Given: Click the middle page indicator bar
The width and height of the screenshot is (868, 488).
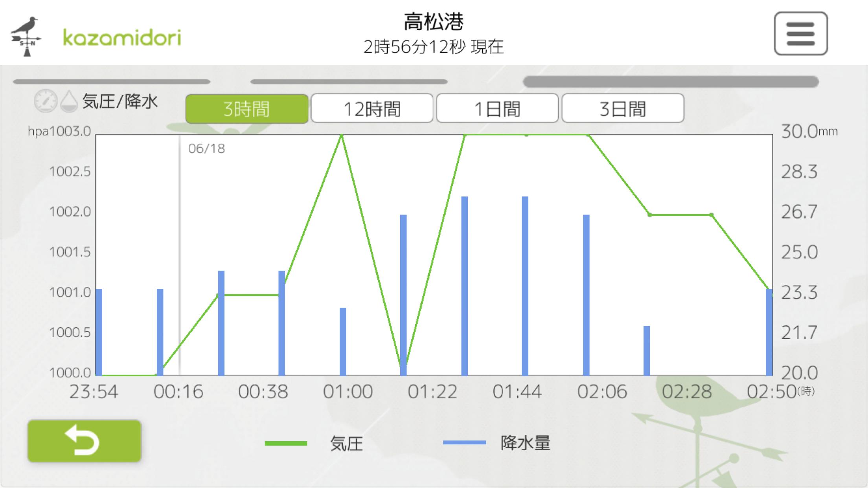Looking at the screenshot, I should 349,82.
